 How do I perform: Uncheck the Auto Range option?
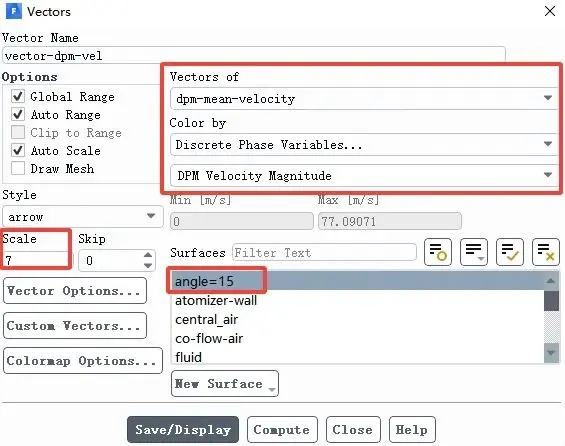pos(18,114)
